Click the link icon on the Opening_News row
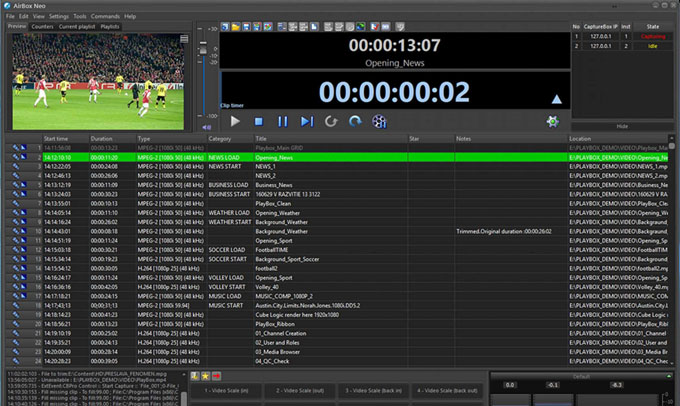Viewport: 680px width, 406px height. pyautogui.click(x=16, y=157)
